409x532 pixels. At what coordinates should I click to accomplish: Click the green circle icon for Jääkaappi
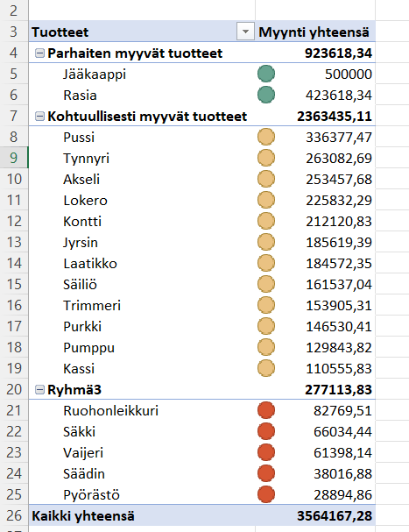[266, 74]
